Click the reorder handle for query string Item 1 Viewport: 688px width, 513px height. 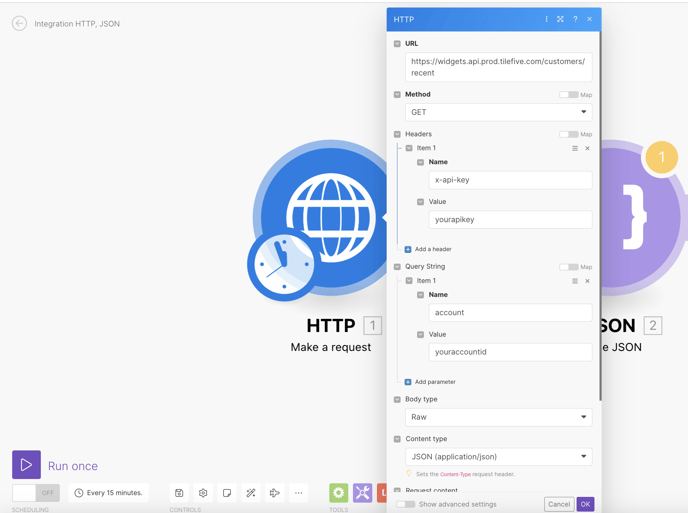[575, 281]
